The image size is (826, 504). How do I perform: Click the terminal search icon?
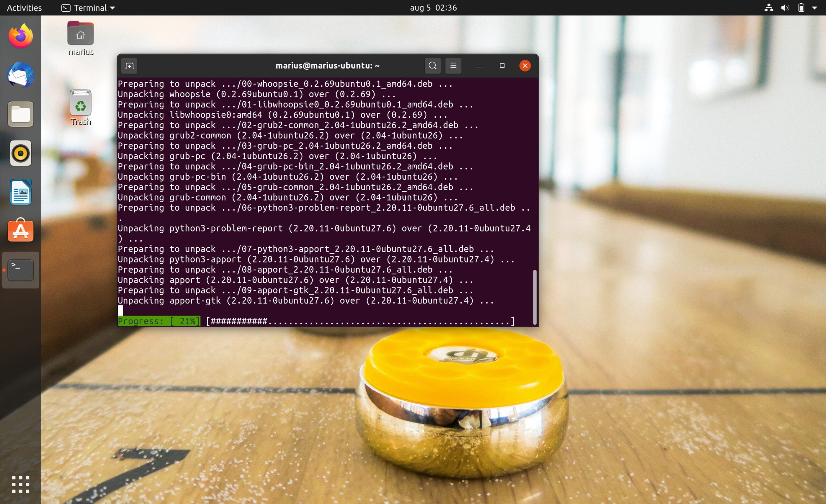[432, 66]
